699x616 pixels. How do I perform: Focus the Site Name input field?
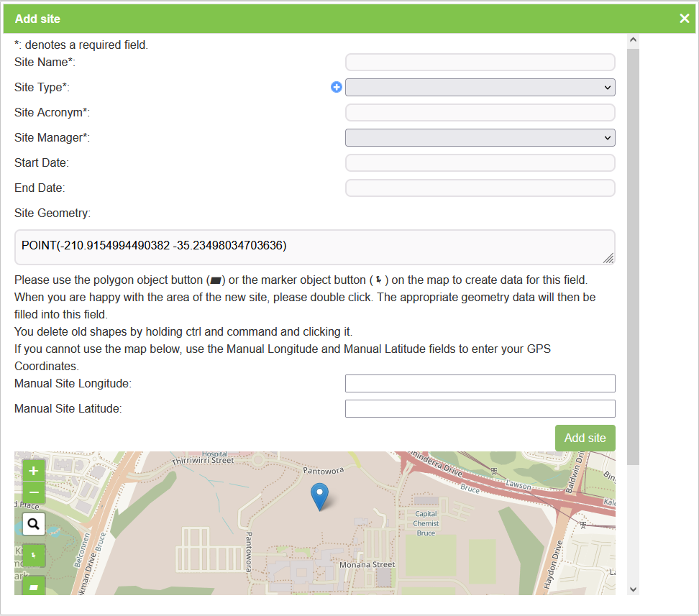coord(480,63)
